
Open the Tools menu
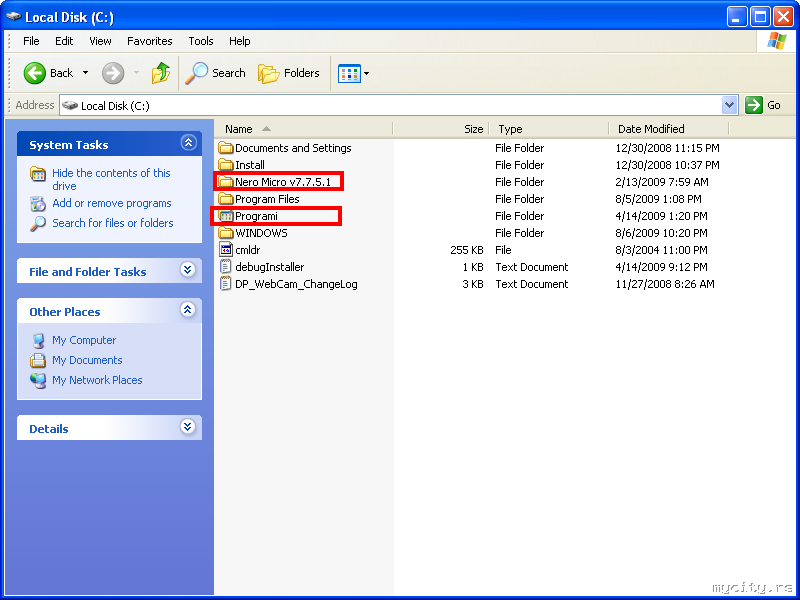pyautogui.click(x=201, y=41)
